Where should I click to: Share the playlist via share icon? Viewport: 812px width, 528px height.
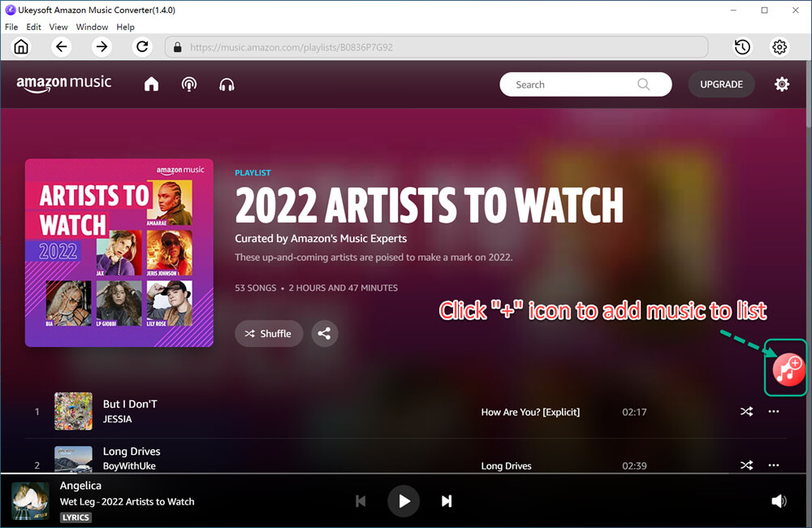coord(325,333)
